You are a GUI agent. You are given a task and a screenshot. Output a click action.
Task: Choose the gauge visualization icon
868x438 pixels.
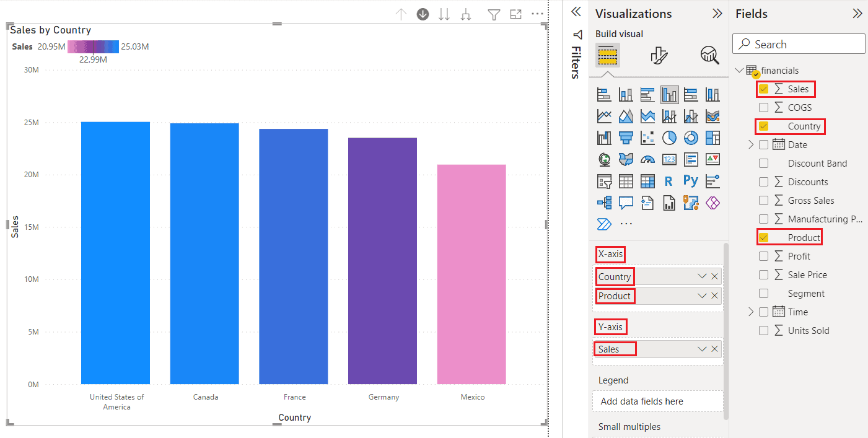647,159
